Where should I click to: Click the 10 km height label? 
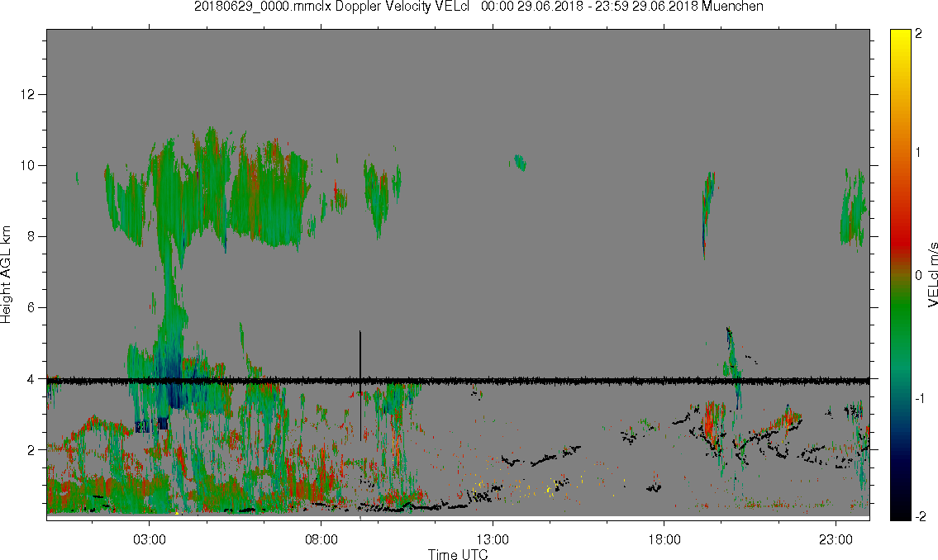coord(27,165)
